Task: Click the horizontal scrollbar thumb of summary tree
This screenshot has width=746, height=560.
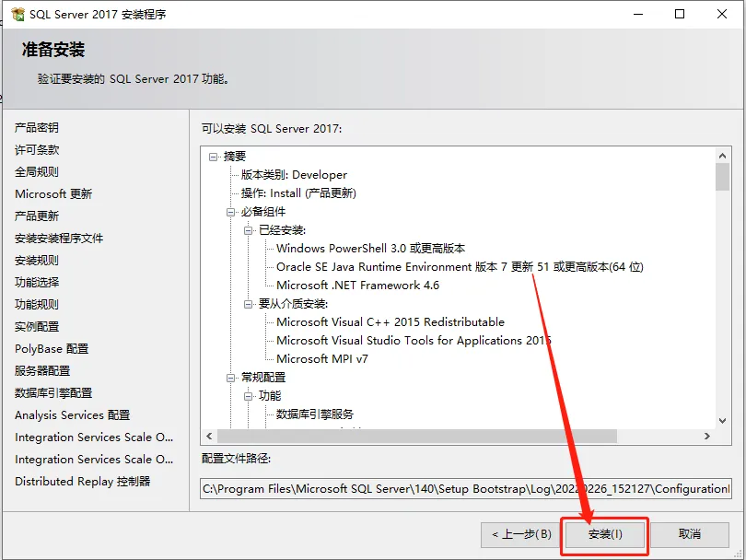Action: (x=417, y=436)
